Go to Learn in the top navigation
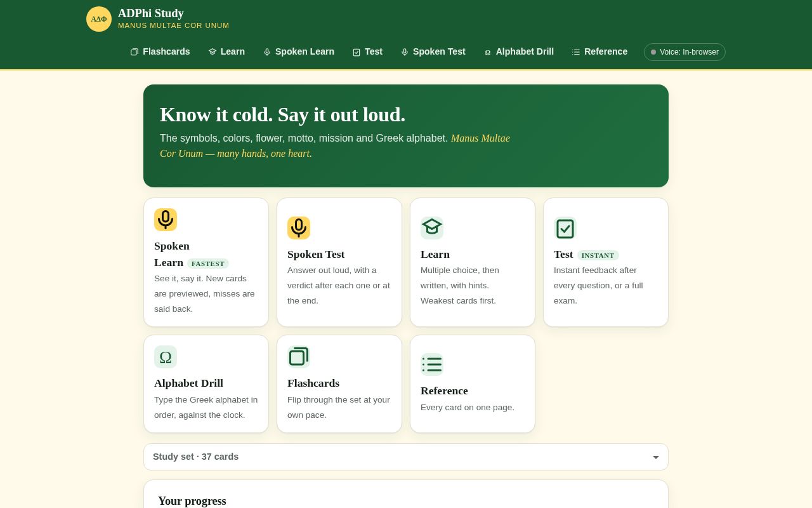 226,51
